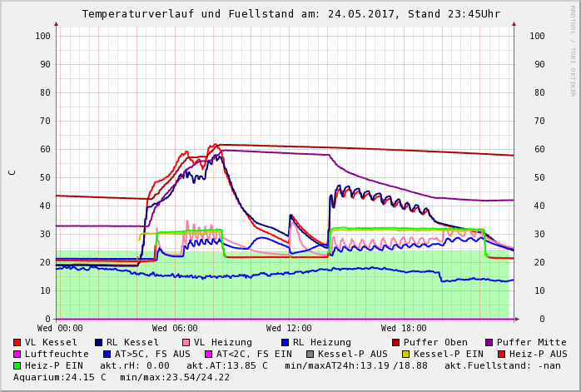Click the Wed 06:00 time axis label
Screen dimensions: 581x392
[175, 328]
